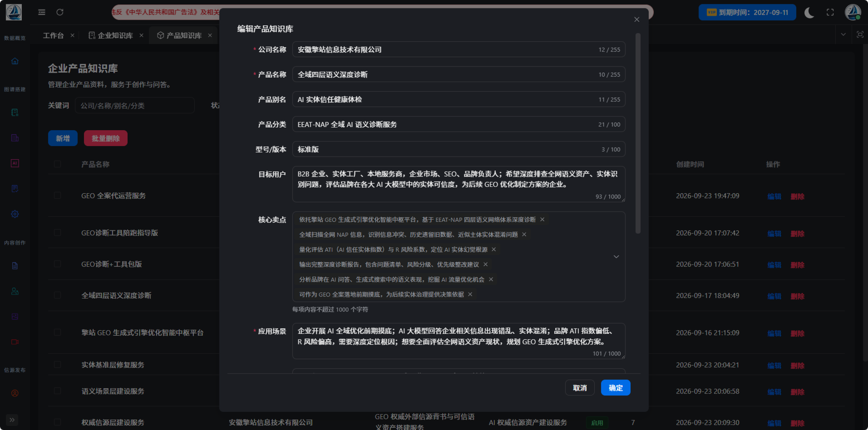
Task: Toggle dark mode moon icon
Action: click(x=809, y=13)
